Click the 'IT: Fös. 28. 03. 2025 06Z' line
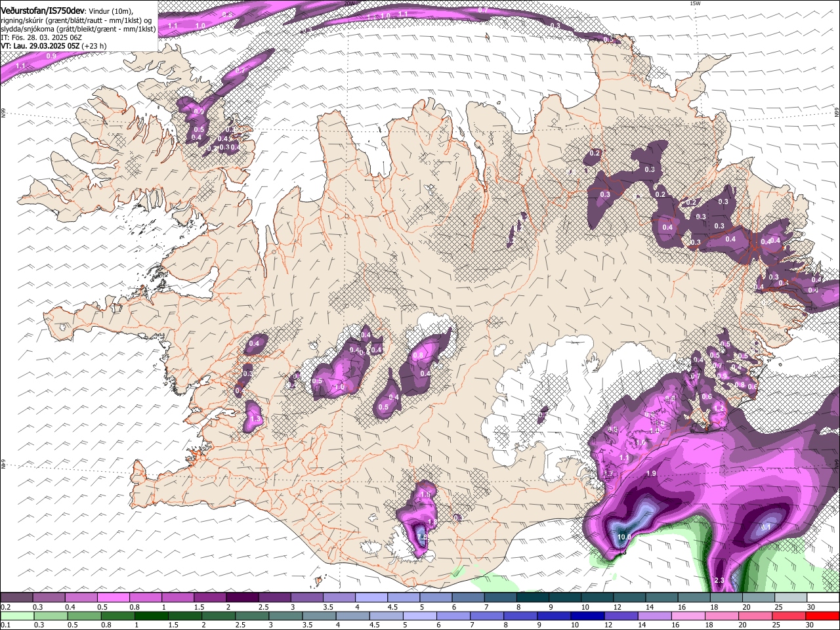Screen dimensions: 840x630 pyautogui.click(x=41, y=37)
